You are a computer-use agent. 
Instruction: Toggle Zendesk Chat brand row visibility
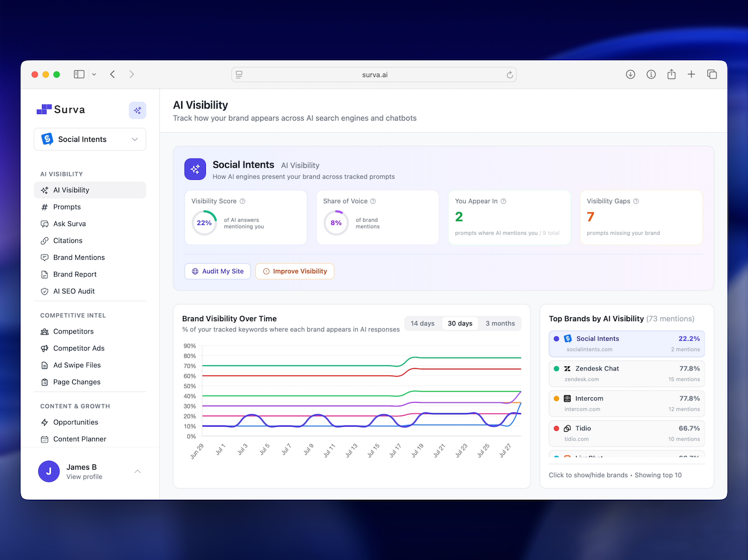[627, 374]
